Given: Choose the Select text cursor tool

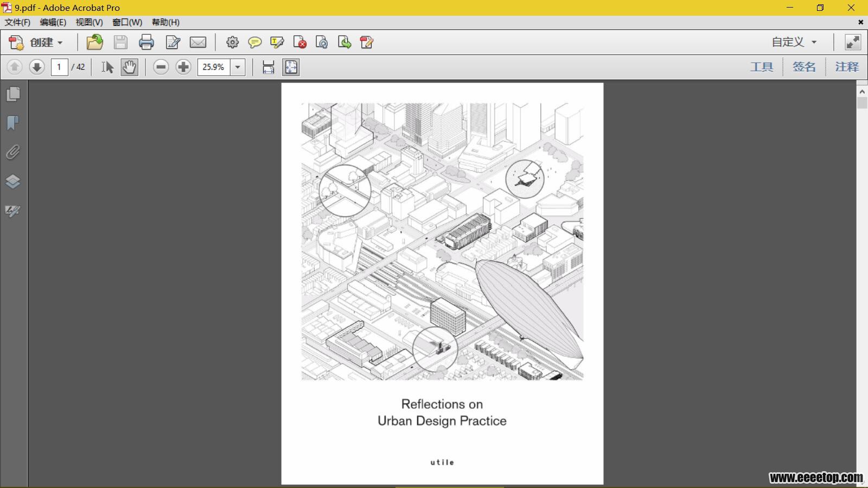Looking at the screenshot, I should point(107,67).
